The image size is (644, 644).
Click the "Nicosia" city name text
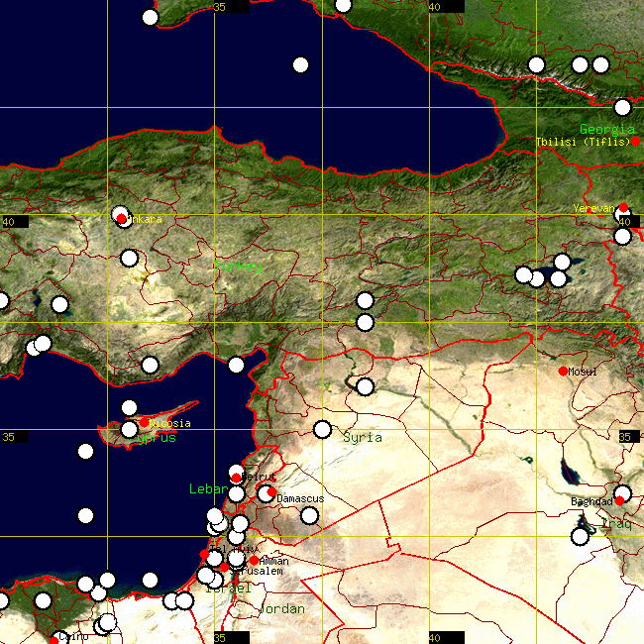point(170,423)
